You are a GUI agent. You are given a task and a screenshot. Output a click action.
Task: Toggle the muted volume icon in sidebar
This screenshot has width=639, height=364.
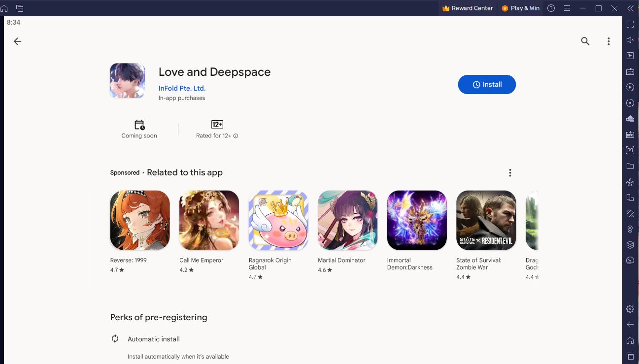[630, 40]
